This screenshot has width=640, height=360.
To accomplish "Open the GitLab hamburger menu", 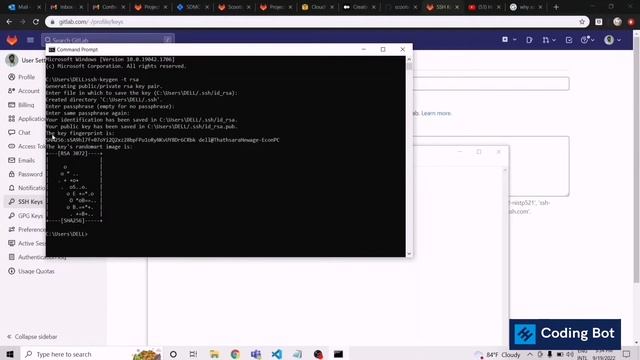I will coord(30,40).
